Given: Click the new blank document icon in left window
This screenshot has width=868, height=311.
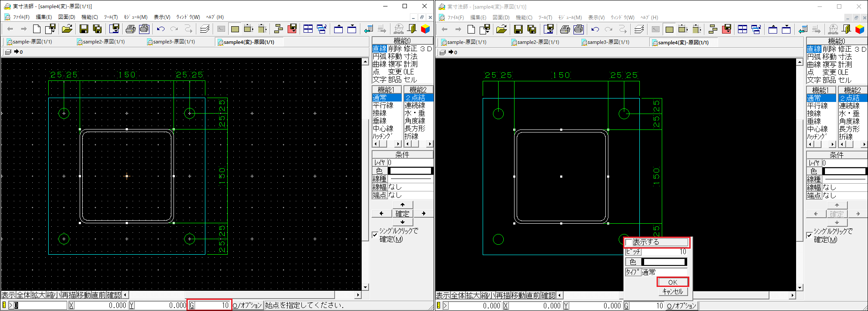Looking at the screenshot, I should tap(37, 29).
